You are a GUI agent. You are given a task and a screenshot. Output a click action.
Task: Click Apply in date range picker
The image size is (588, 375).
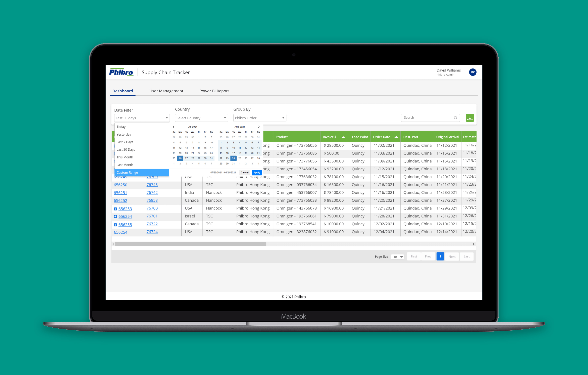click(257, 173)
